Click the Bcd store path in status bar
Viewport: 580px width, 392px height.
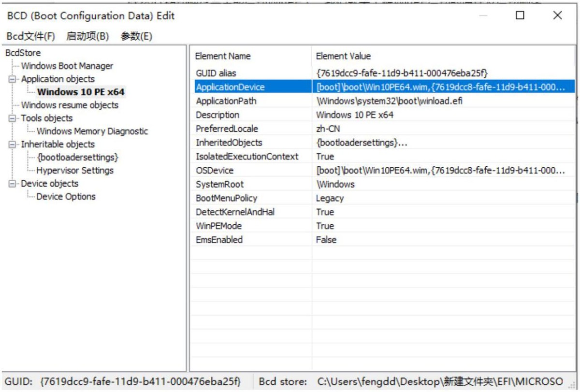[411, 381]
